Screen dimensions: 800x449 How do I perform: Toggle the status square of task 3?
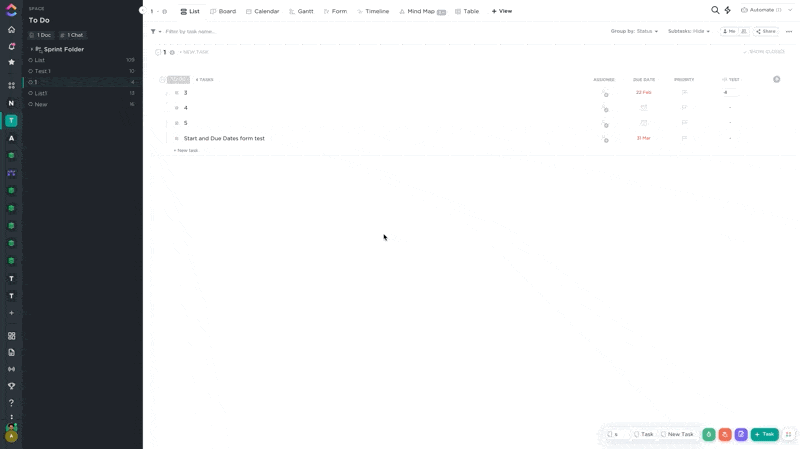pos(177,93)
